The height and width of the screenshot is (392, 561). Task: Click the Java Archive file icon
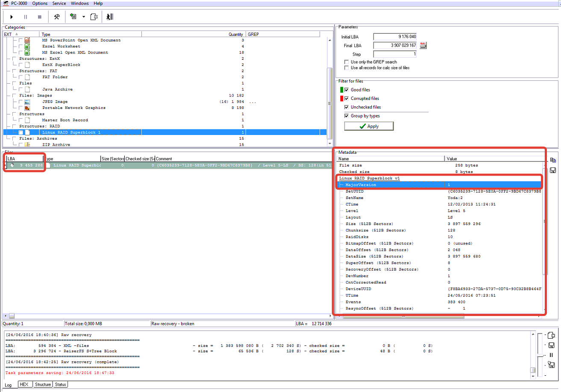tap(27, 89)
